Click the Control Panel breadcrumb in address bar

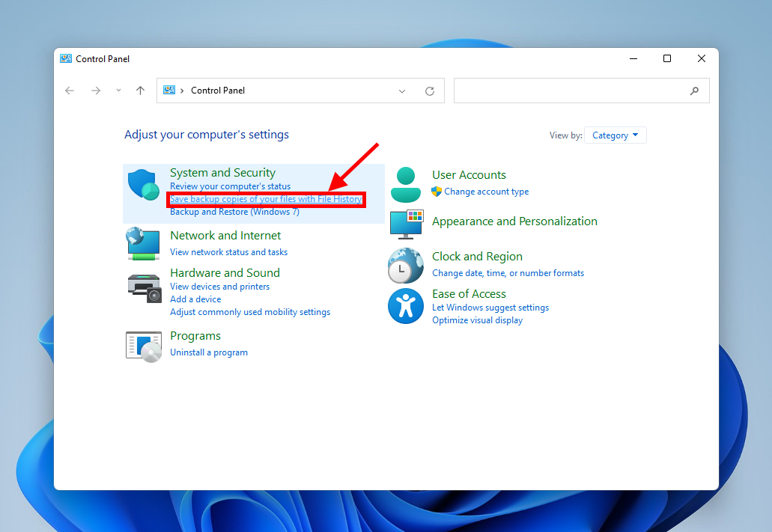coord(218,91)
